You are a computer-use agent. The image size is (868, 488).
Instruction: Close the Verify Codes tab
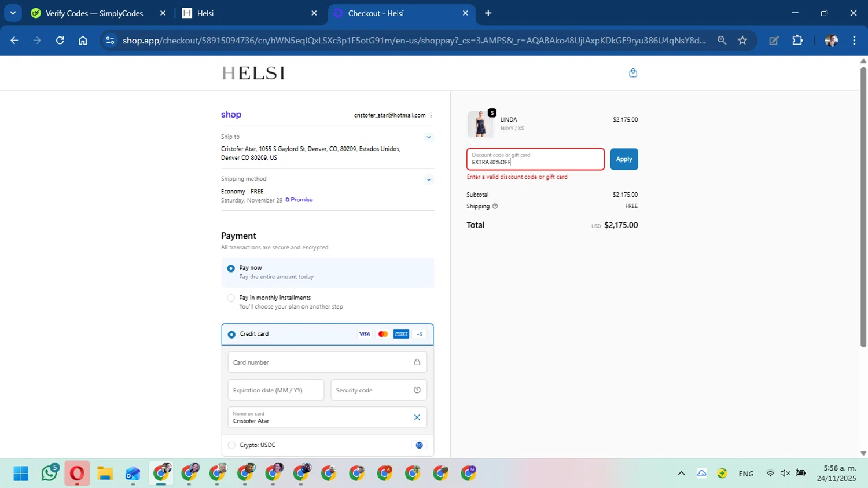point(163,13)
